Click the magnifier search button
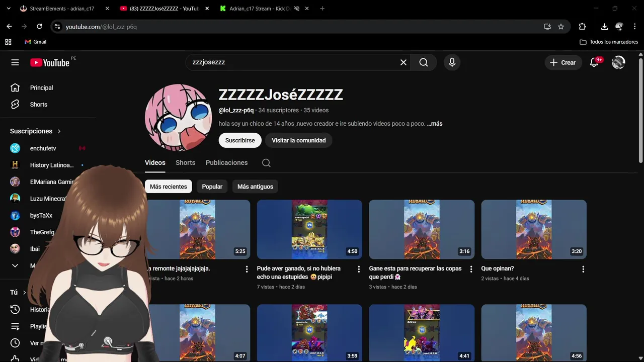This screenshot has height=362, width=644. click(424, 62)
